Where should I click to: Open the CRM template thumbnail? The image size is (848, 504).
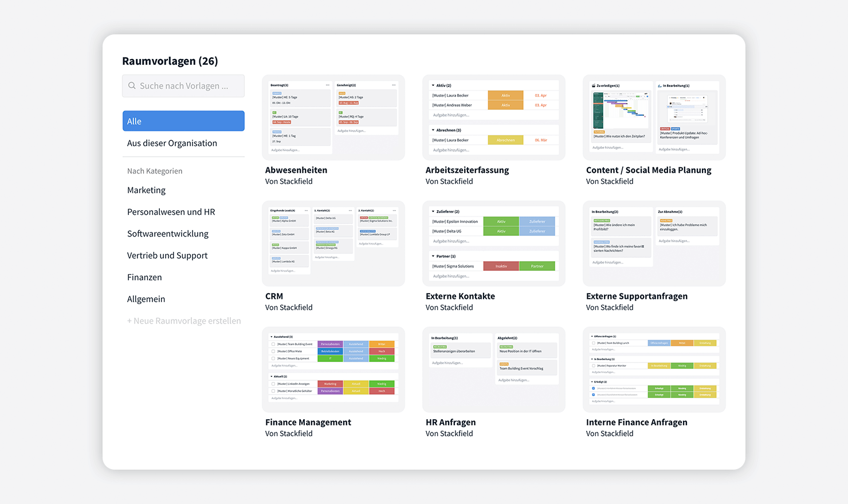(x=333, y=243)
